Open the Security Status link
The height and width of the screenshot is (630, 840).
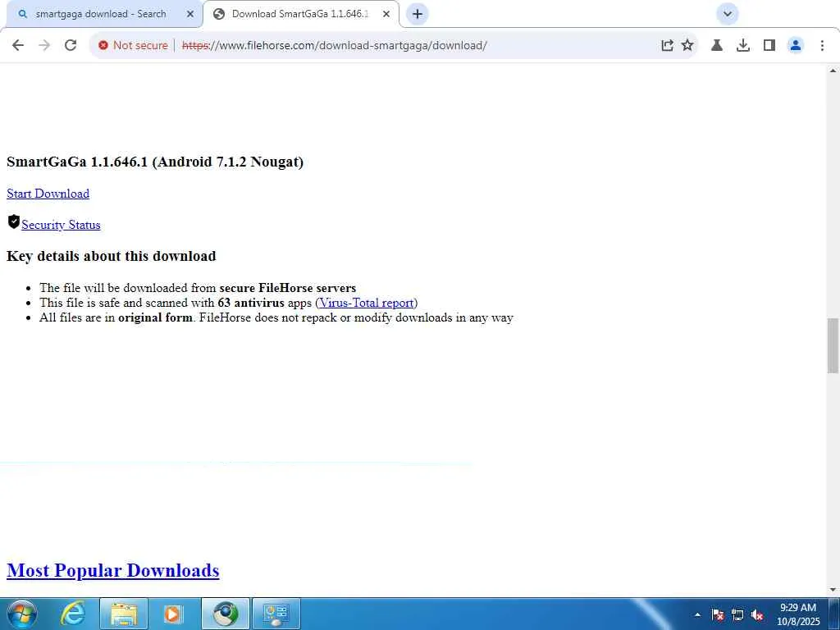click(61, 225)
